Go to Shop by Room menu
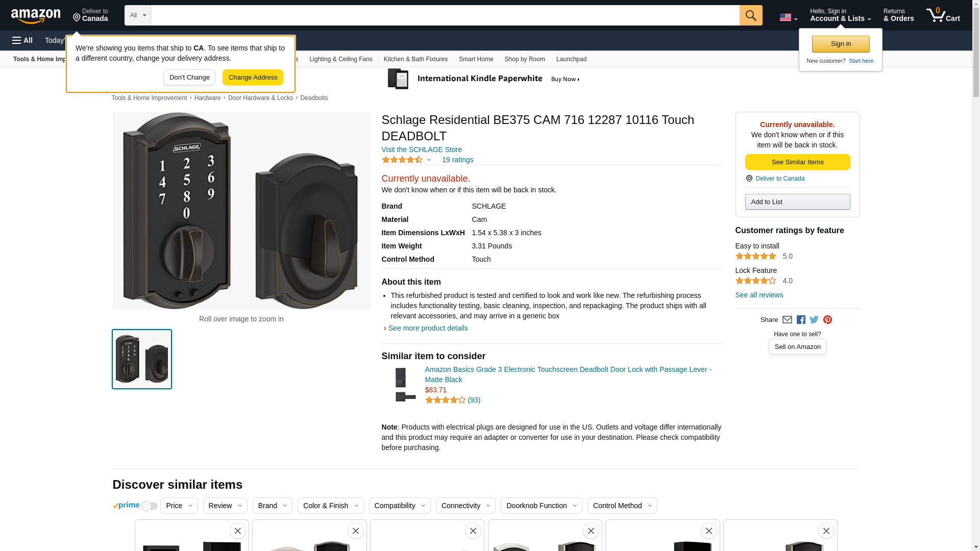 pyautogui.click(x=524, y=59)
